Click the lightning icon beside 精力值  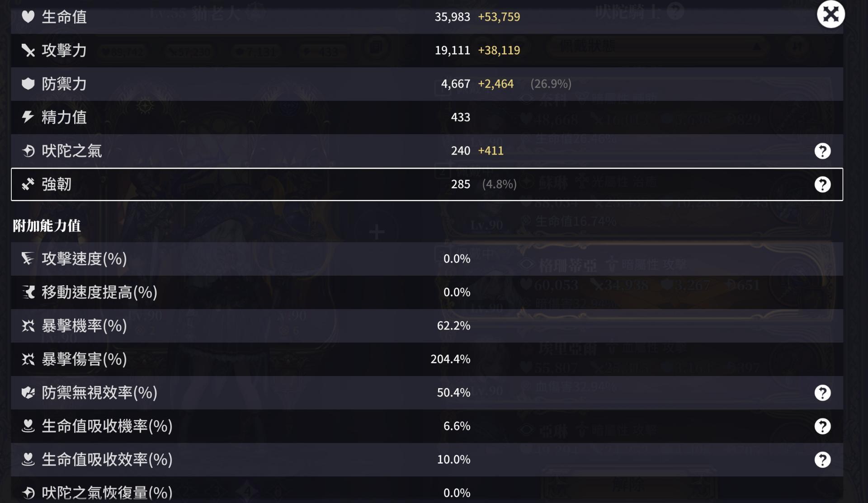[x=28, y=117]
